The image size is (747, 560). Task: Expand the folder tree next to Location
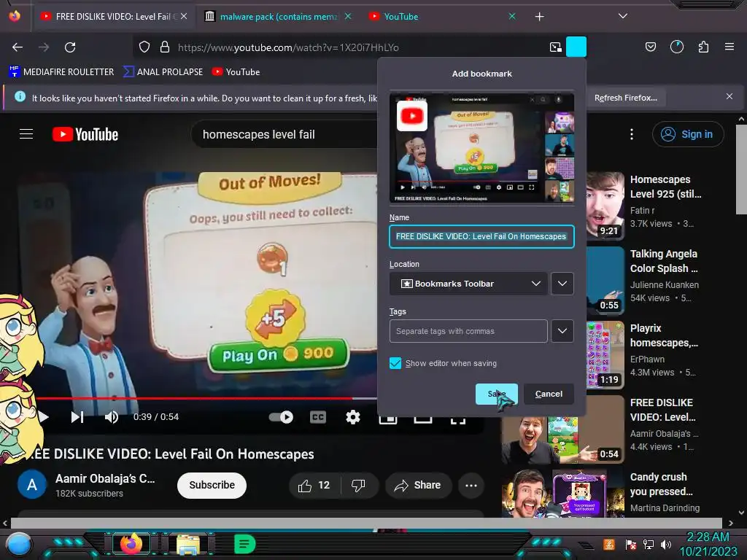click(562, 284)
